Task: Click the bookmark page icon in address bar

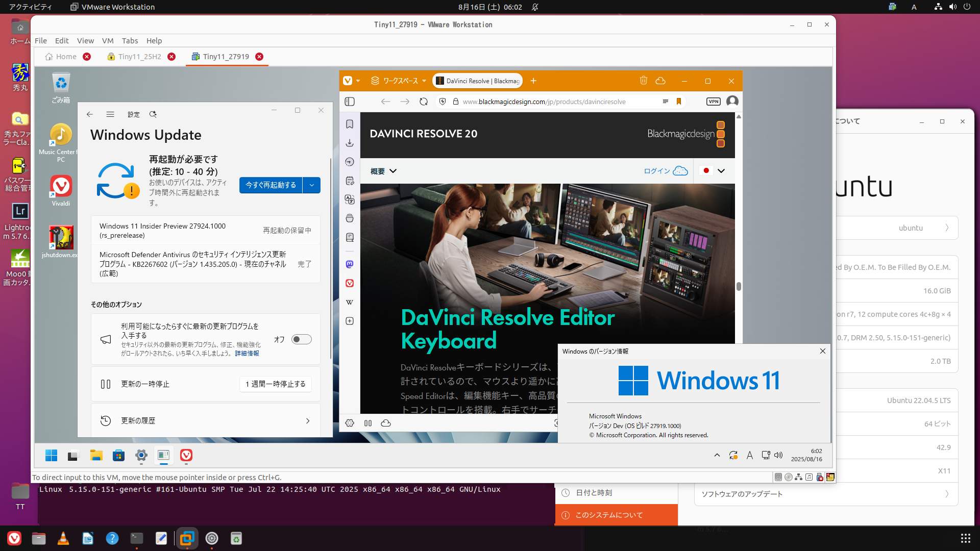Action: (x=679, y=102)
